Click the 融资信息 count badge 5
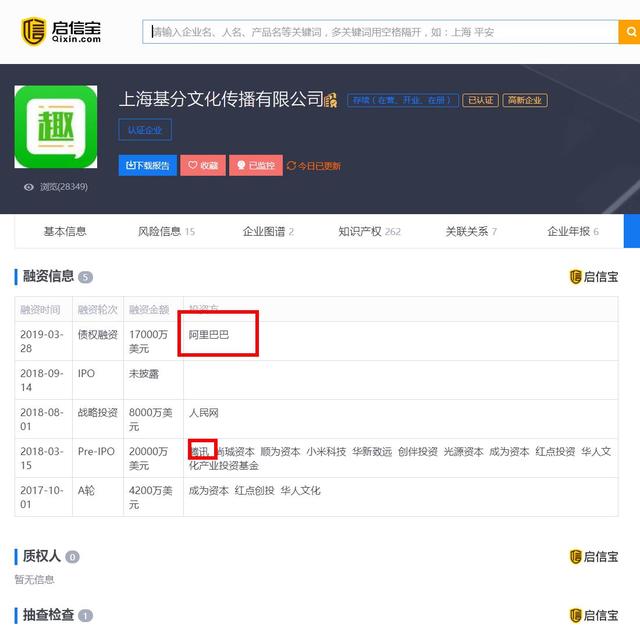The height and width of the screenshot is (625, 640). click(85, 277)
